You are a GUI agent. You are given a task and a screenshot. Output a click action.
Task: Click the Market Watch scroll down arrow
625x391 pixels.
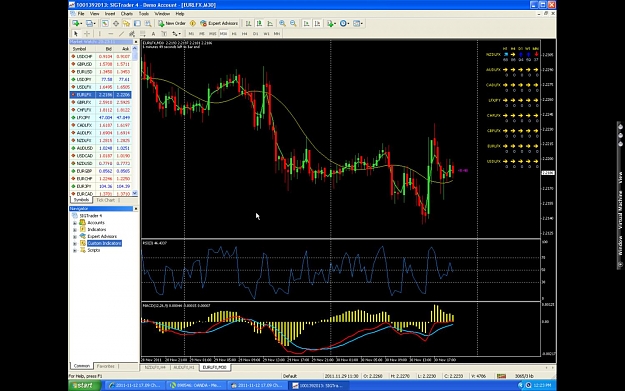135,193
